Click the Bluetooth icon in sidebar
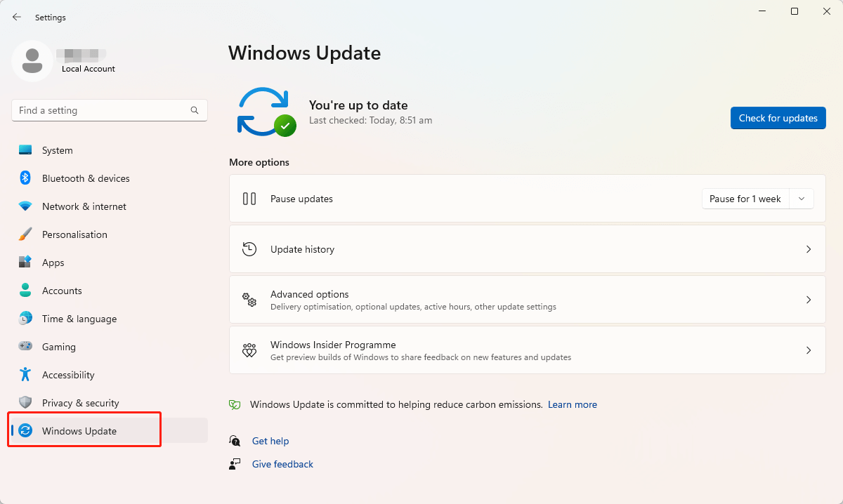This screenshot has height=504, width=843. (25, 178)
